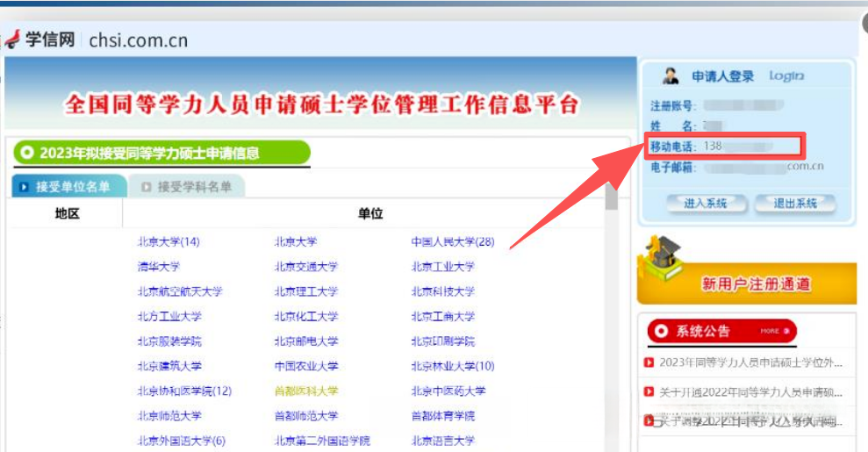Viewport: 868px width, 452px height.
Task: Open the 北京工业大学 link
Action: pyautogui.click(x=443, y=267)
